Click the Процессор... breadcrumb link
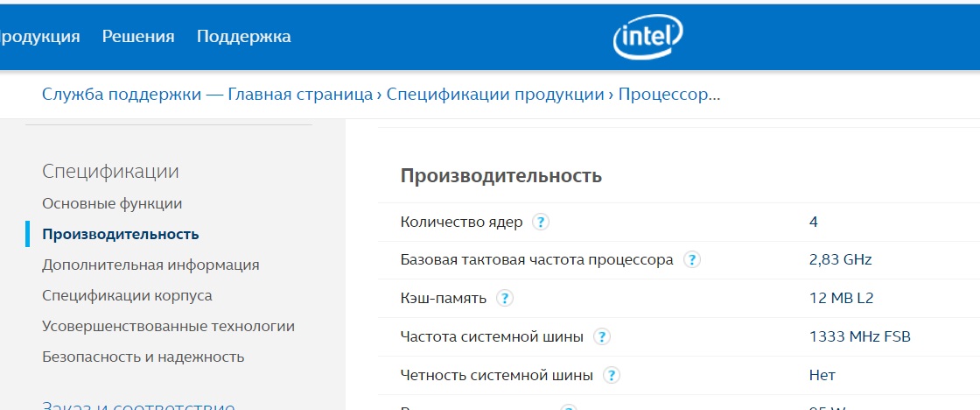980x410 pixels. coord(669,95)
